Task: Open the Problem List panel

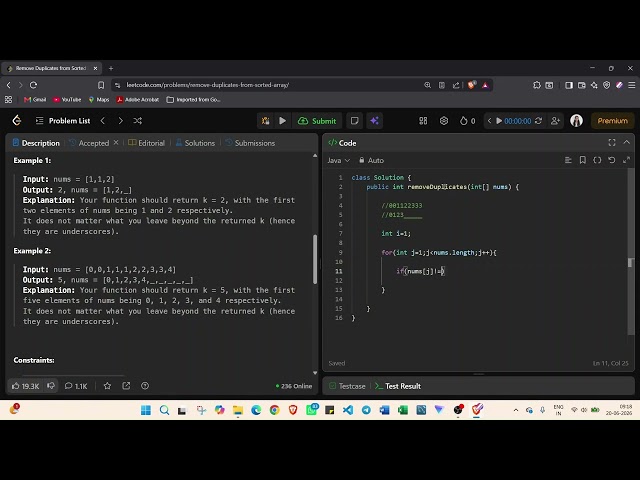Action: 63,121
